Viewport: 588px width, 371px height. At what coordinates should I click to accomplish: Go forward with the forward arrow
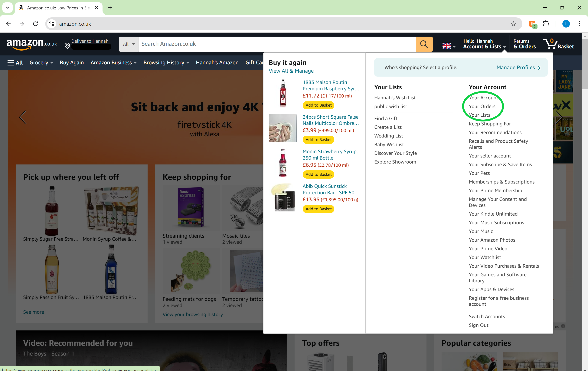click(22, 24)
